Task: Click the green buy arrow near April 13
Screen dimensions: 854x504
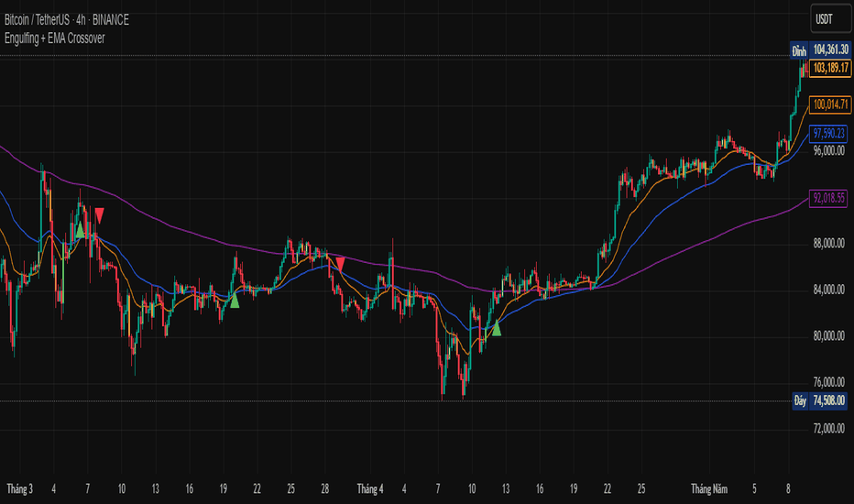Action: (x=496, y=328)
